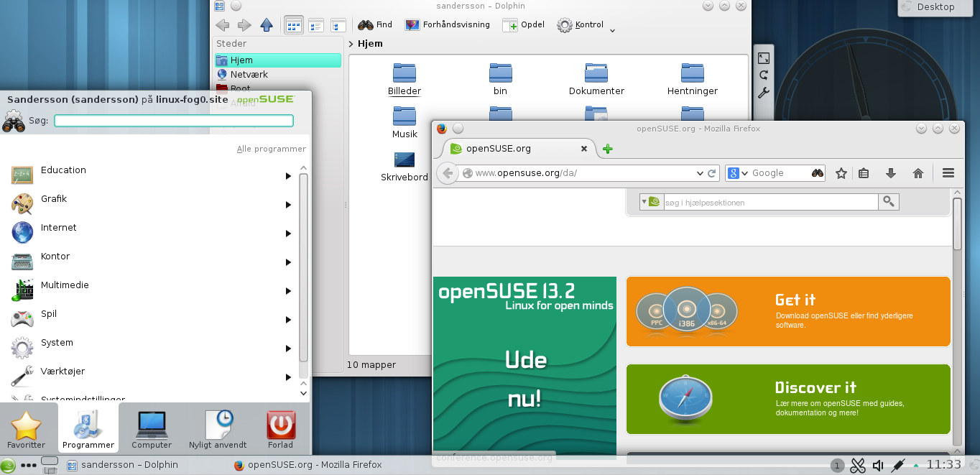Switch Dolphin to Icons view mode
980x475 pixels.
click(293, 25)
